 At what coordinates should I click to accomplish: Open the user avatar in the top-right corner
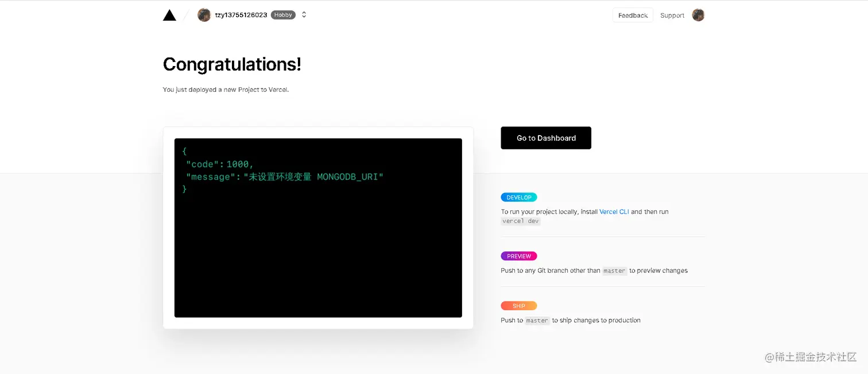point(698,16)
